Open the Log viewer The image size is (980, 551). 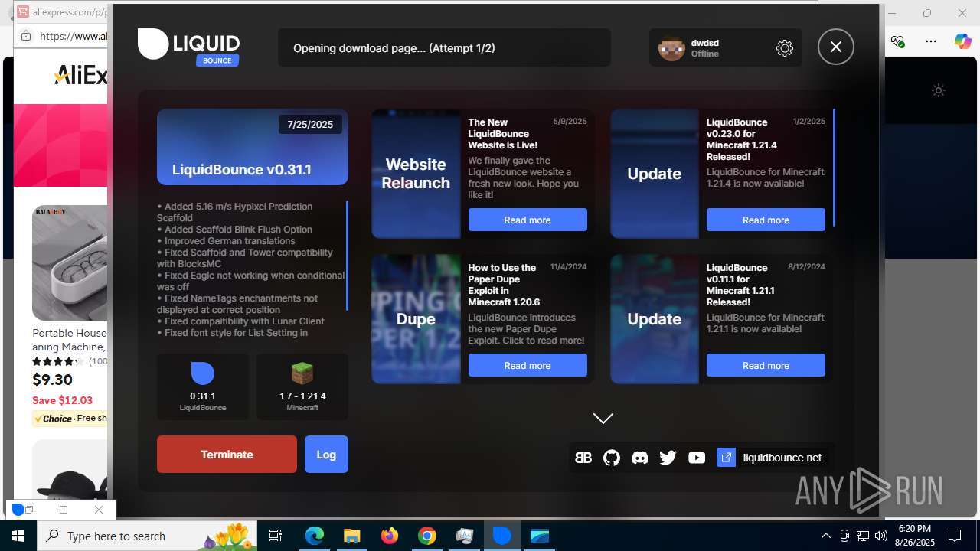click(326, 455)
